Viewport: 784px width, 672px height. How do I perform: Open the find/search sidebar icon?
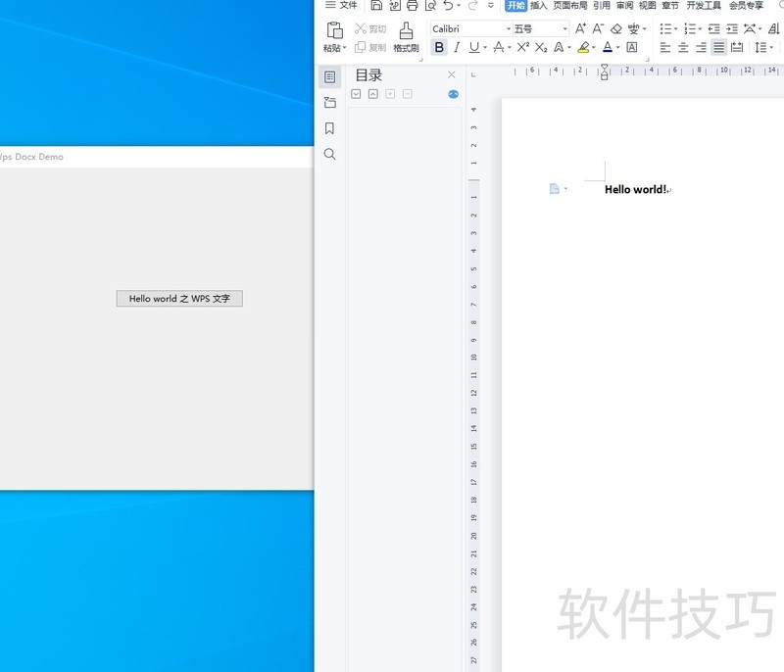[329, 154]
